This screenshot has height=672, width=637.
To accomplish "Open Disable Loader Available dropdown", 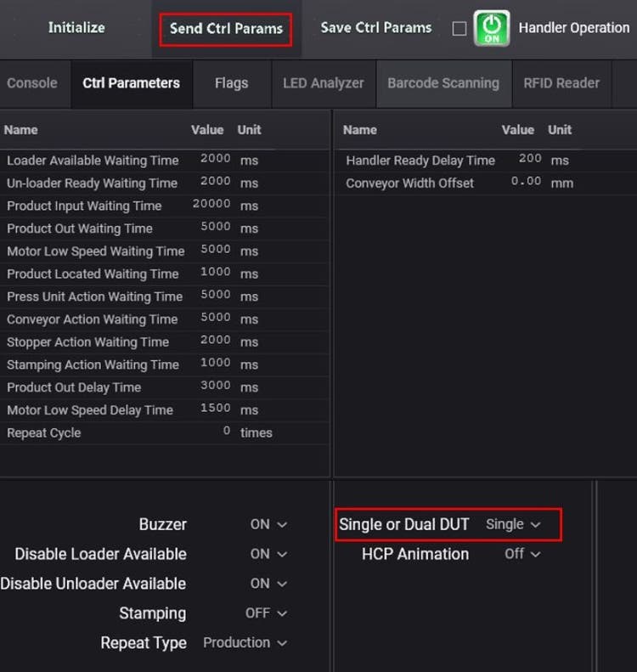I will (x=268, y=554).
